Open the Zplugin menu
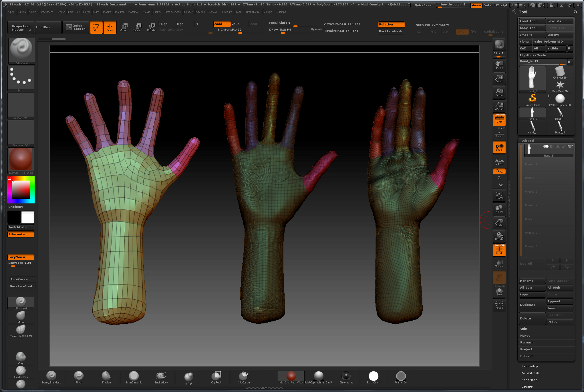 [x=268, y=12]
